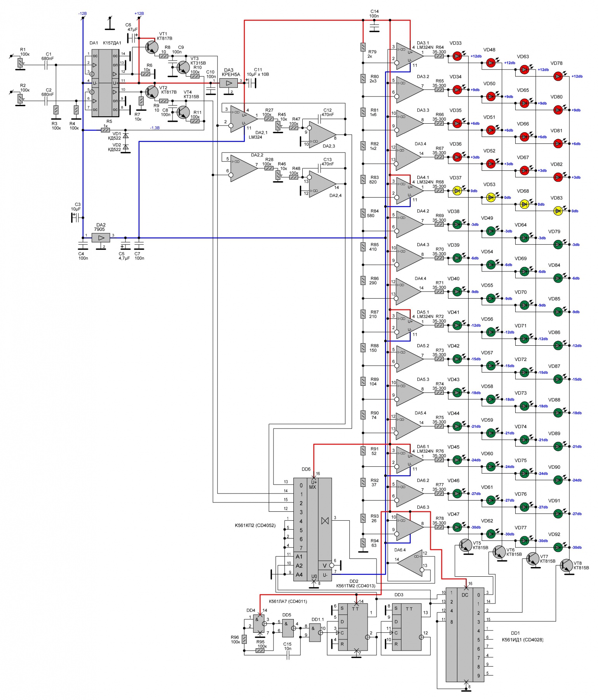The height and width of the screenshot is (700, 598).
Task: Click the C14 100n capacitor symbol
Action: (x=374, y=25)
